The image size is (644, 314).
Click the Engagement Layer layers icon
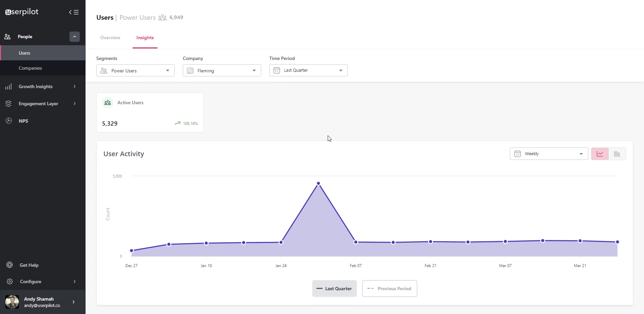click(x=9, y=104)
